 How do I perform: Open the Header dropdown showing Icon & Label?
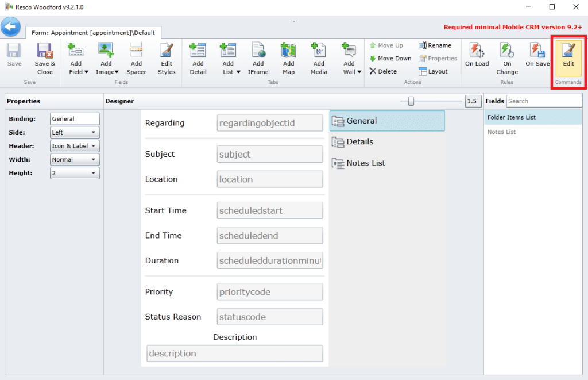pyautogui.click(x=75, y=146)
